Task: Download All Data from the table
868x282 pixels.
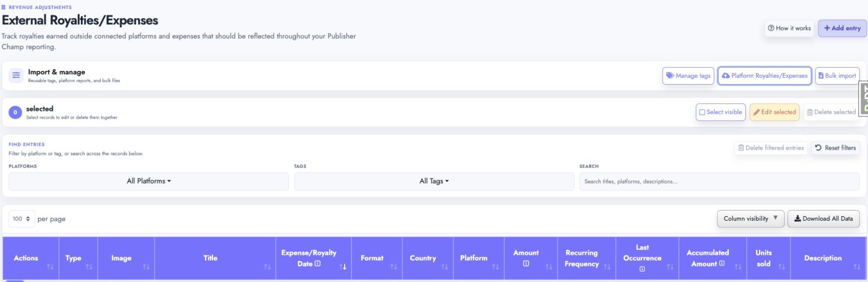Action: (x=824, y=219)
